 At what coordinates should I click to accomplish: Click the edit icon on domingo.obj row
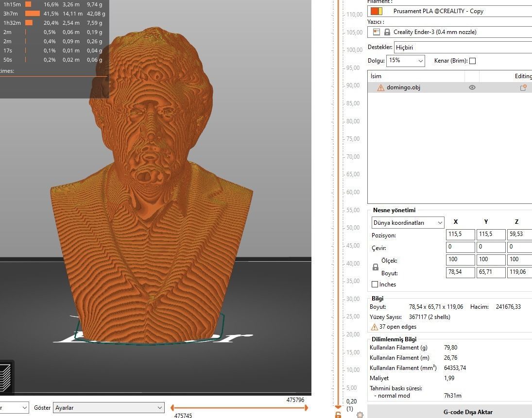point(523,88)
